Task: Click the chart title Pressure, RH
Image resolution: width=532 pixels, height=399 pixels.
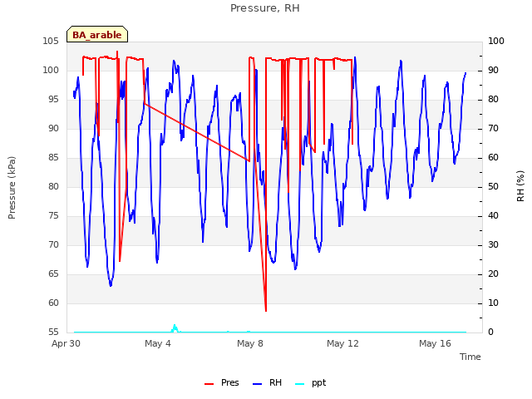Action: 265,8
